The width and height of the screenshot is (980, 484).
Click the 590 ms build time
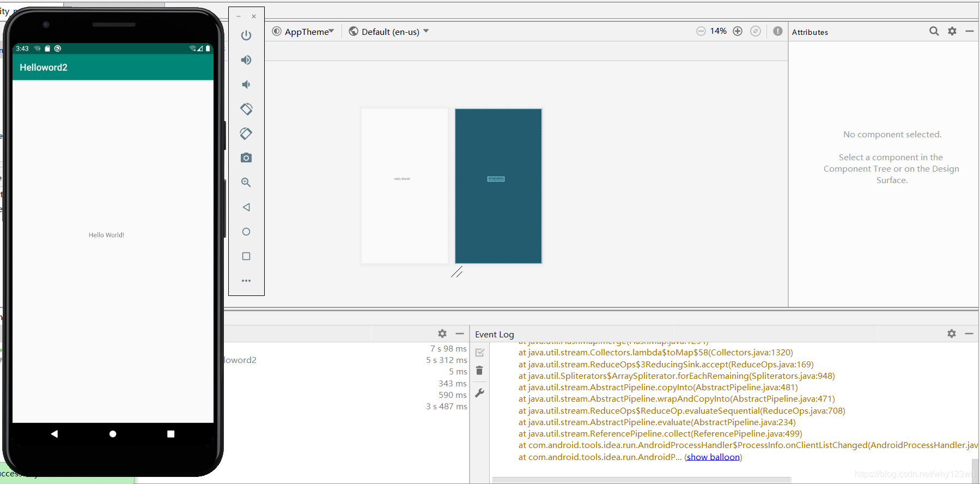pyautogui.click(x=453, y=395)
